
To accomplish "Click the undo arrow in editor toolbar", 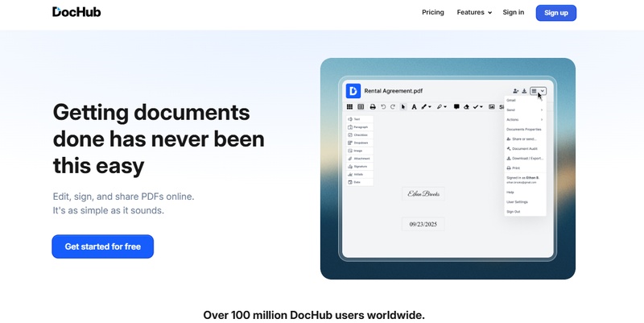I will [383, 106].
